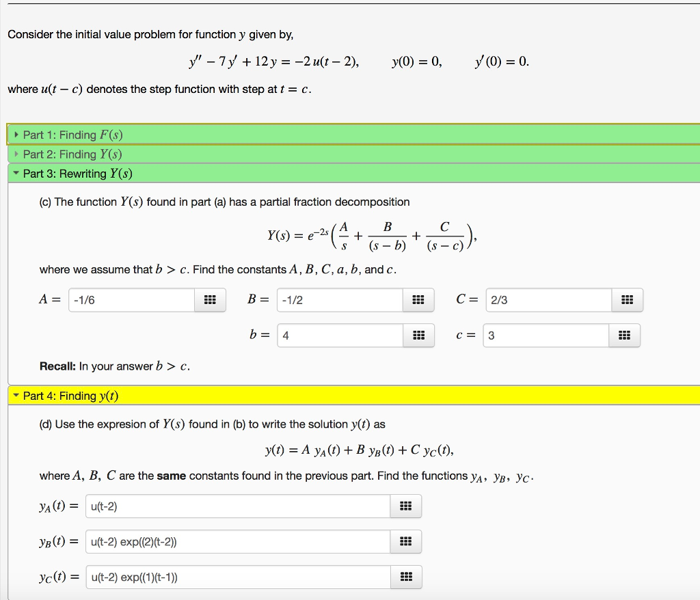Click the value 2/3 in field C

coord(547,299)
